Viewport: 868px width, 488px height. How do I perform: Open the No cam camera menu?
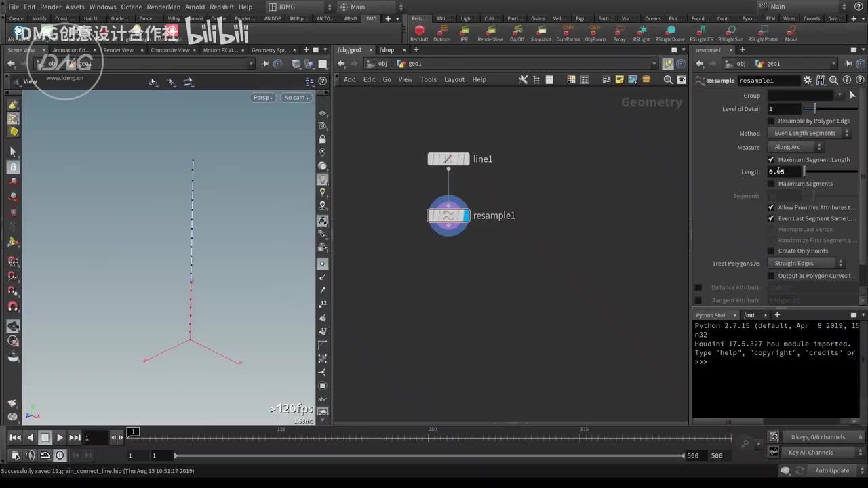[x=296, y=98]
